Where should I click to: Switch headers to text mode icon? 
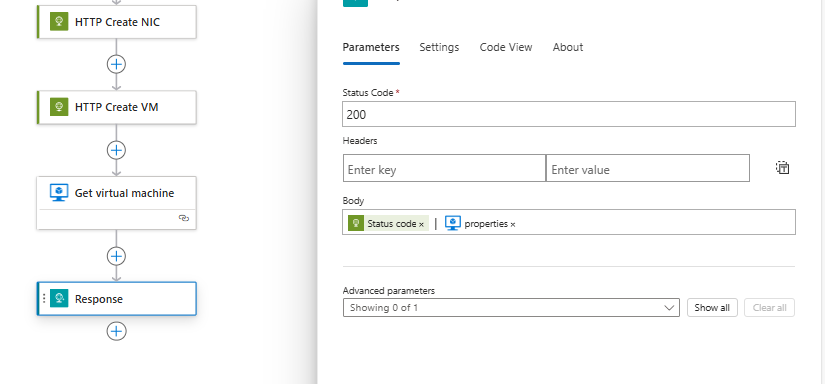[782, 168]
